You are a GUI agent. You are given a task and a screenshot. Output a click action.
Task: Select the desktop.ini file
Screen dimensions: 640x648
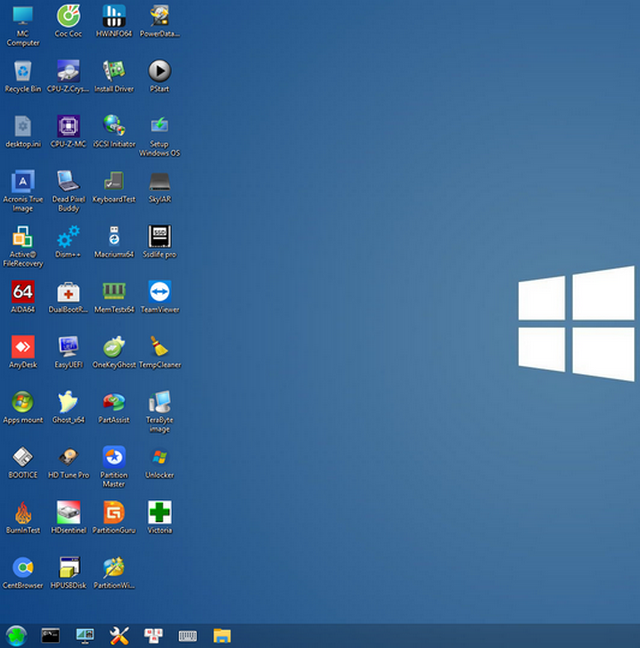[23, 131]
